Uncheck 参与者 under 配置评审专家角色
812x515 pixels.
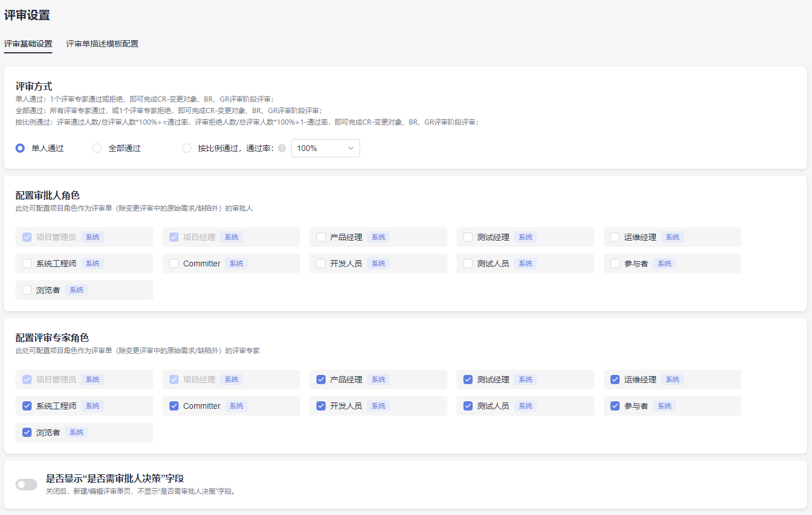[x=615, y=406]
